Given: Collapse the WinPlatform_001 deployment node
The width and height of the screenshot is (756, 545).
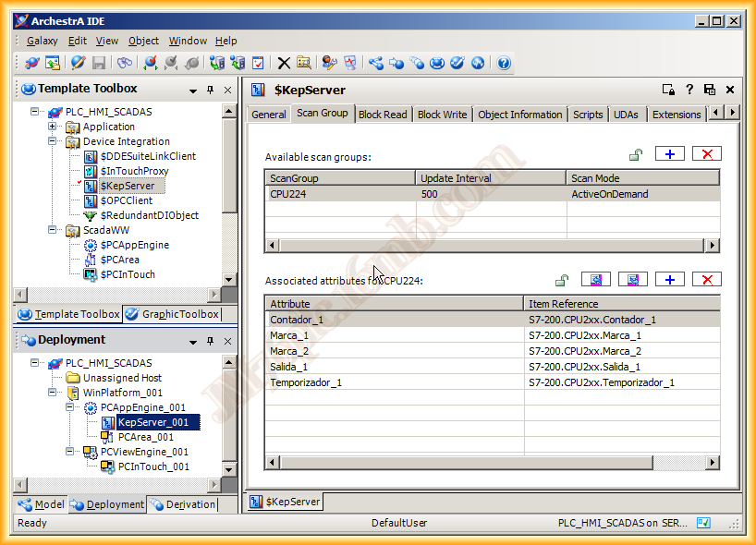Looking at the screenshot, I should tap(53, 393).
